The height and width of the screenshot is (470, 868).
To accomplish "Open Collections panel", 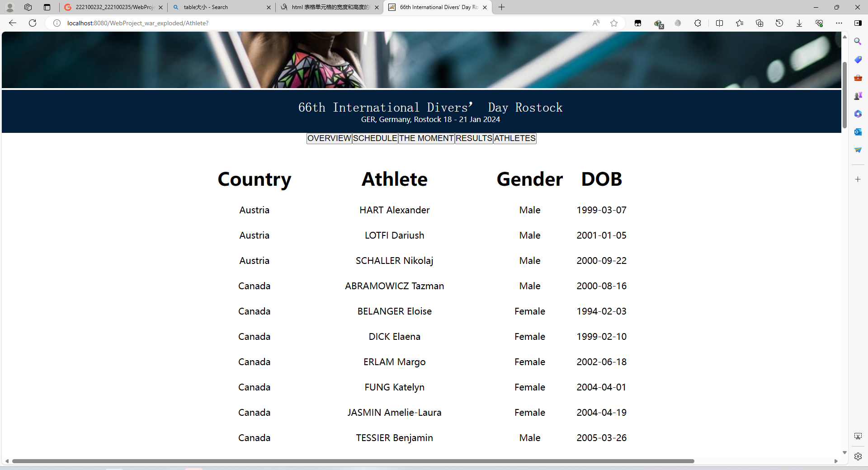I will click(759, 23).
